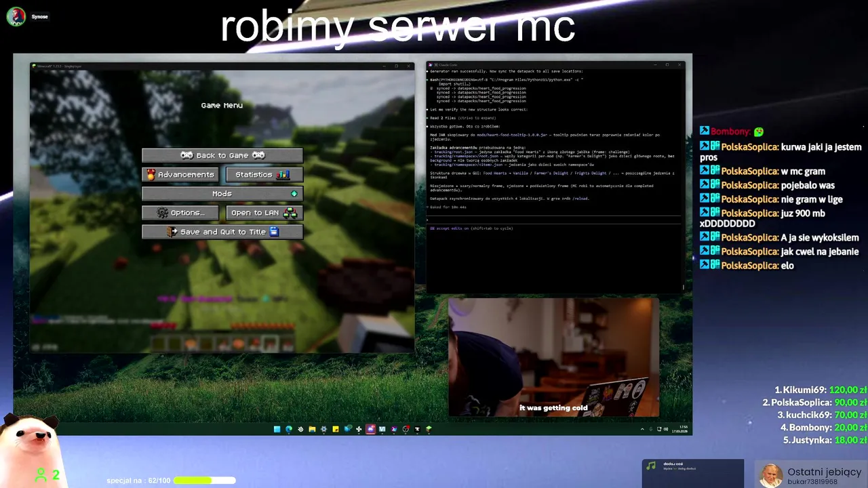Image resolution: width=868 pixels, height=488 pixels.
Task: Click the V app icon on the taskbar
Action: click(x=382, y=429)
